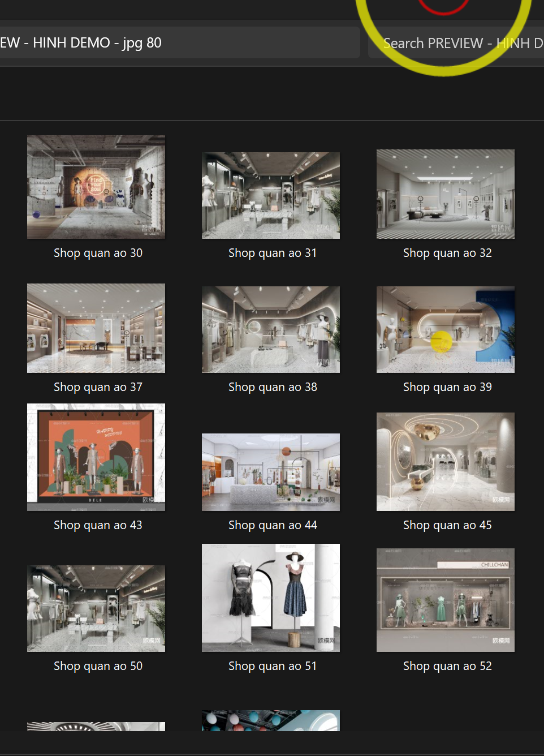This screenshot has width=544, height=756.
Task: Click the caption Shop quan ao 43
Action: (x=98, y=525)
